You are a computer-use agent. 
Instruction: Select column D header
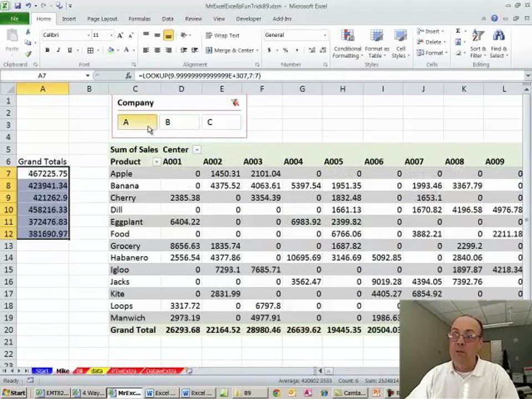click(181, 89)
